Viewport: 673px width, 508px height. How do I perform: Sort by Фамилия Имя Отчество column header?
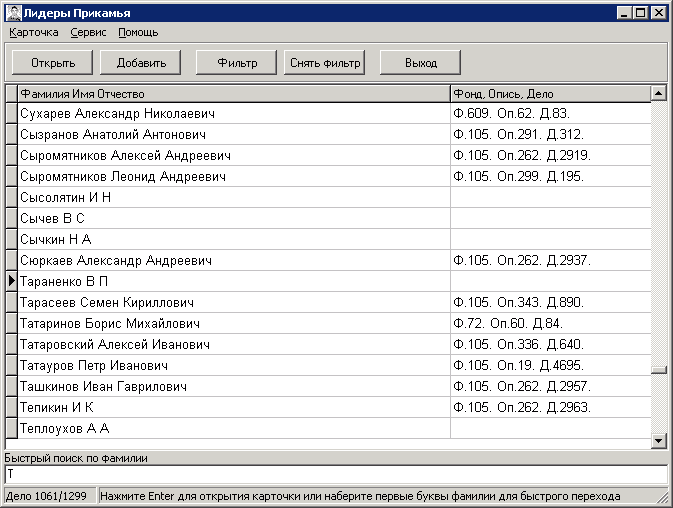coord(234,94)
